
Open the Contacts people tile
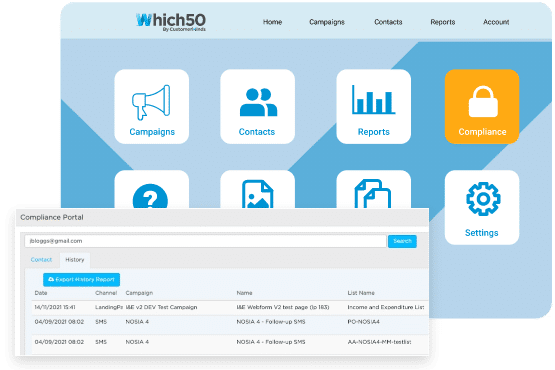(x=257, y=107)
